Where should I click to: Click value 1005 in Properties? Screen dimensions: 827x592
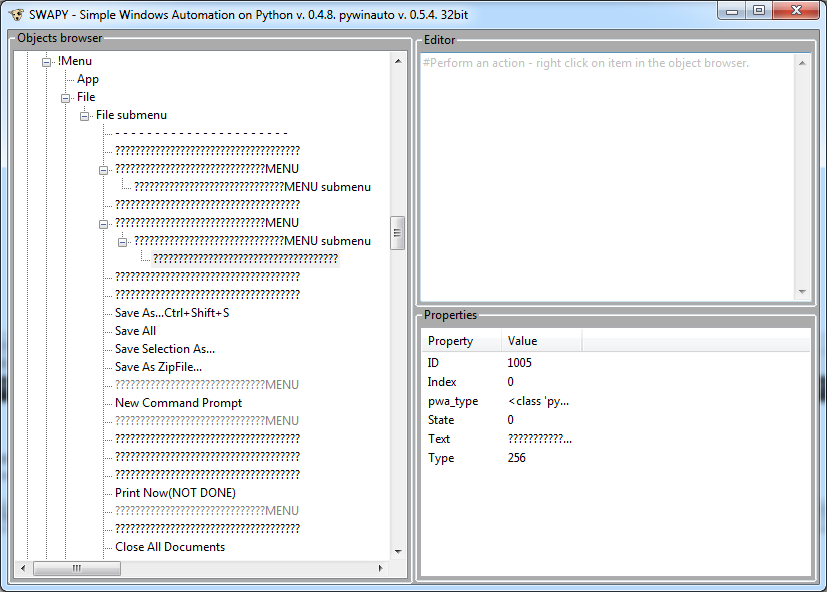519,363
